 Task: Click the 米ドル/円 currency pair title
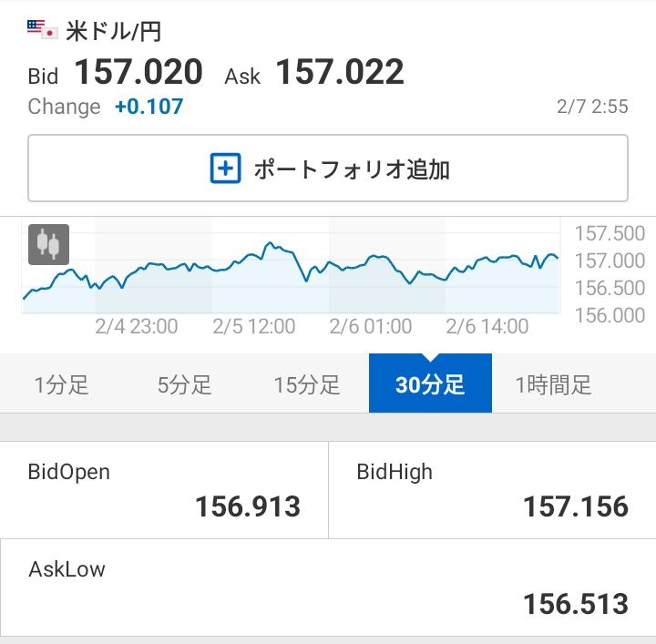click(x=114, y=32)
